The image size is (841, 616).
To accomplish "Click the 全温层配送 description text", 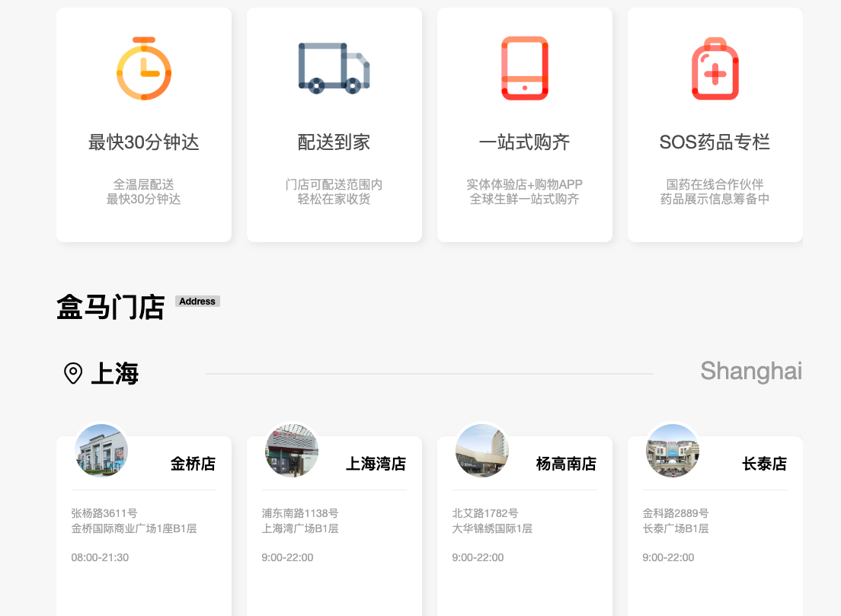I will coord(144,184).
